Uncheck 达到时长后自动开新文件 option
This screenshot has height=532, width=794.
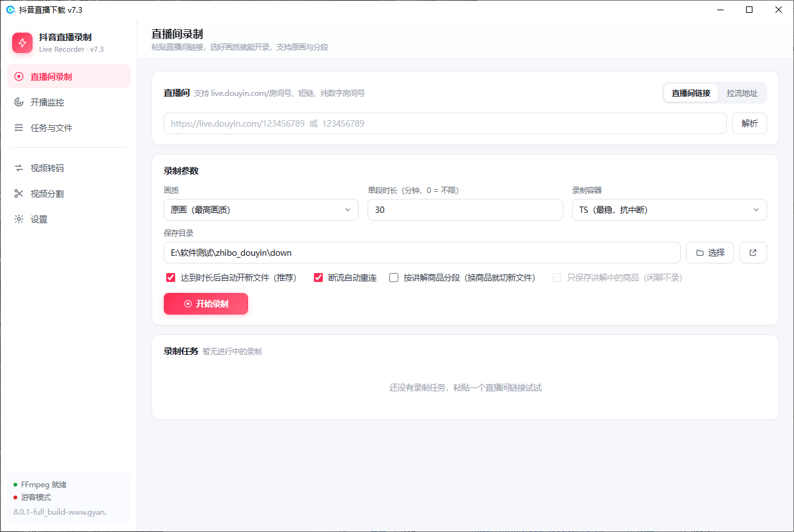click(x=171, y=278)
